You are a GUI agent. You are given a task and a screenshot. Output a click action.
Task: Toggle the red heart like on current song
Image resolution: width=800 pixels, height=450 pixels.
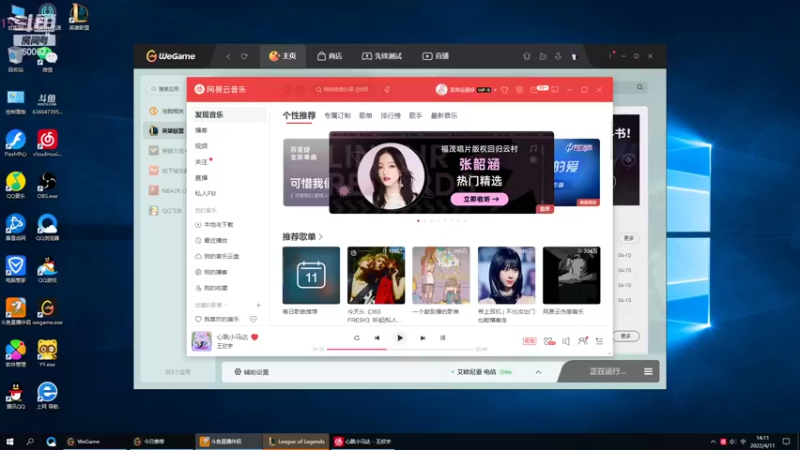pyautogui.click(x=255, y=337)
